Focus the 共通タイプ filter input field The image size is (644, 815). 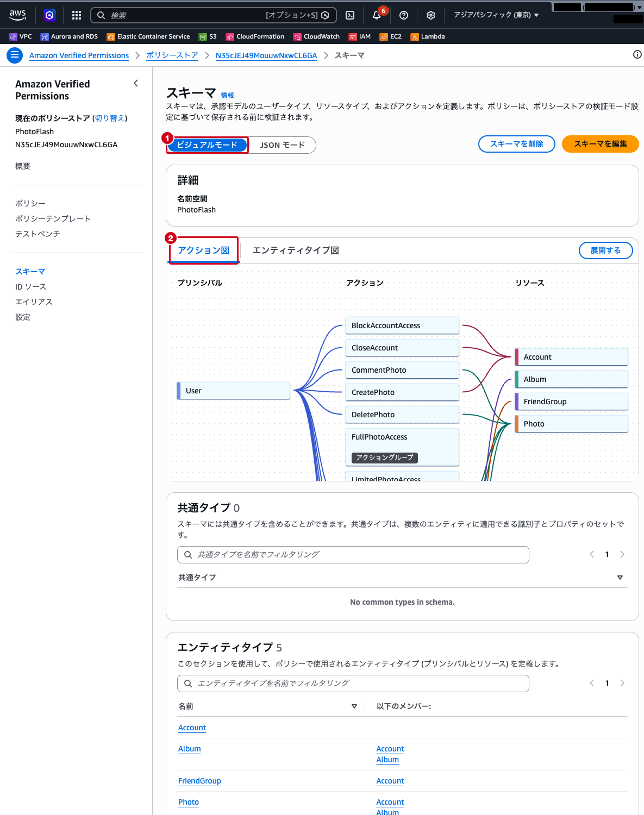353,555
